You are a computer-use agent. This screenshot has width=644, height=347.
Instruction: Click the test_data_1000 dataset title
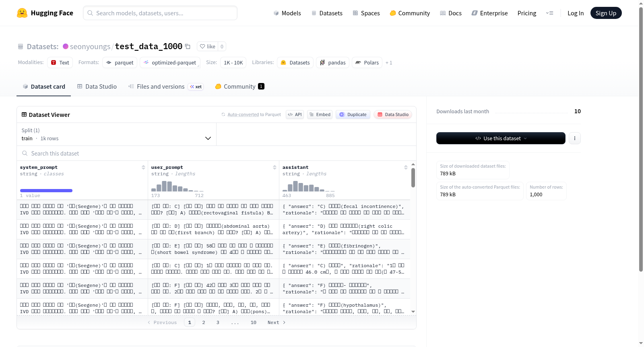point(149,46)
